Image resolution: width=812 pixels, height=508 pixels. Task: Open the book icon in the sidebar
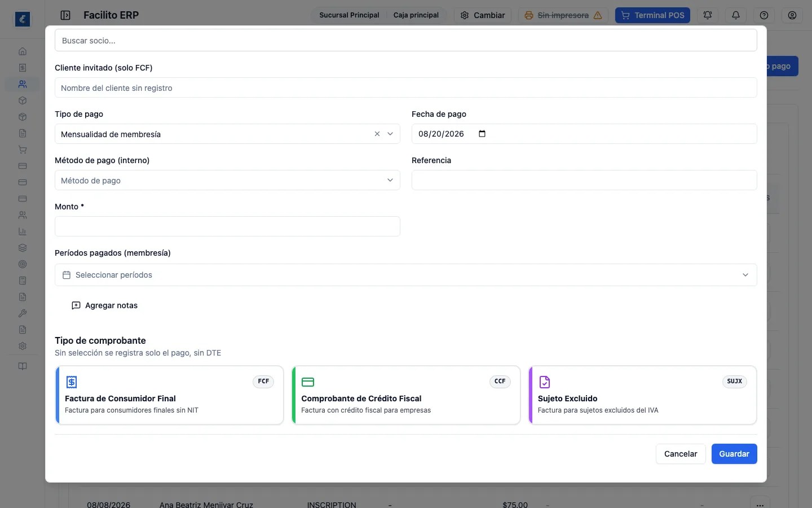coord(23,366)
